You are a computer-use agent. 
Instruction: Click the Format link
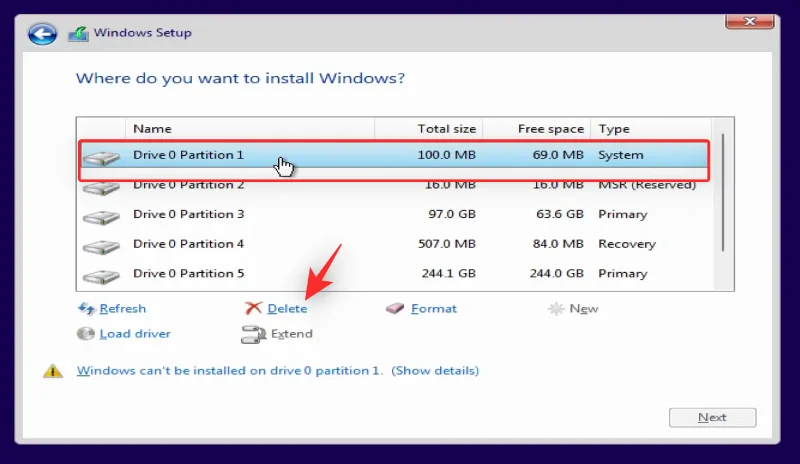pyautogui.click(x=434, y=308)
